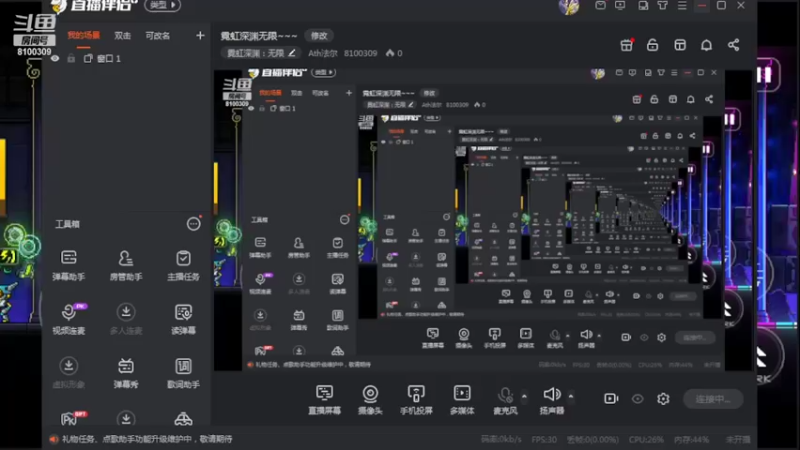Viewport: 800px width, 450px height.
Task: Click the streamer name Ath法尔
Action: [x=322, y=53]
